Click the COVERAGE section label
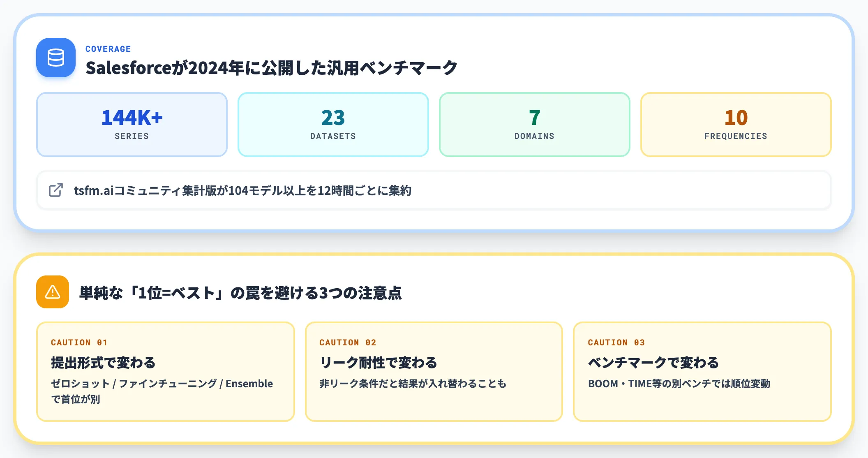Screen dimensions: 868x458 [x=108, y=49]
